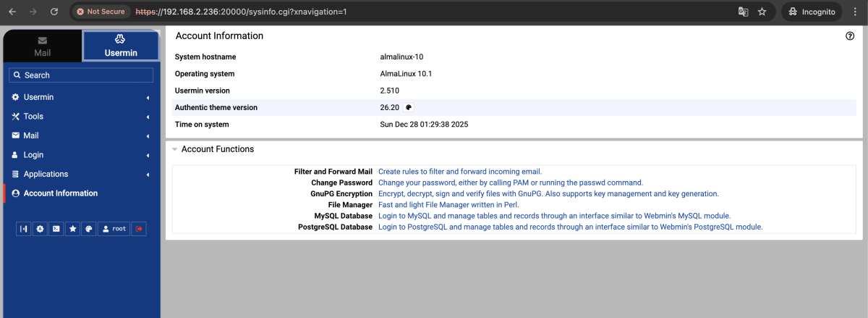Click icon next to theme version 26.20

pos(409,107)
